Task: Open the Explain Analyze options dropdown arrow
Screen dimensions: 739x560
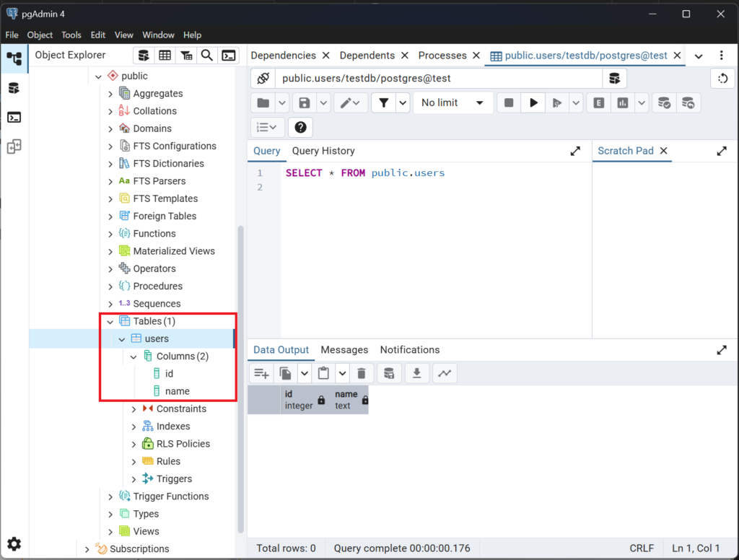Action: click(x=642, y=102)
